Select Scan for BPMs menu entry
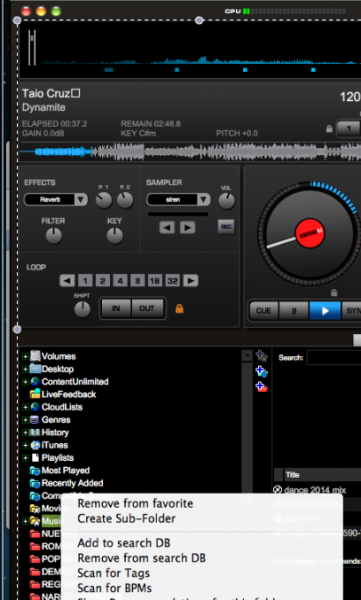Image resolution: width=361 pixels, height=600 pixels. [114, 588]
